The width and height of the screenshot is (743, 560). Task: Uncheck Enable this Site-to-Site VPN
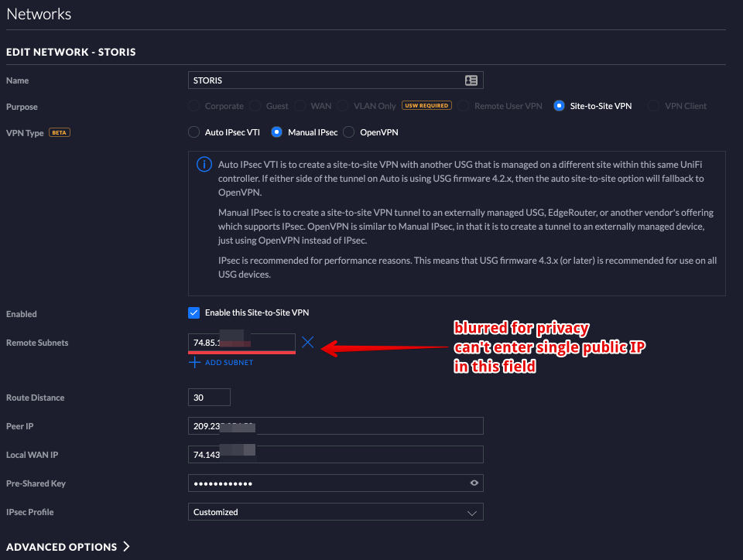194,313
